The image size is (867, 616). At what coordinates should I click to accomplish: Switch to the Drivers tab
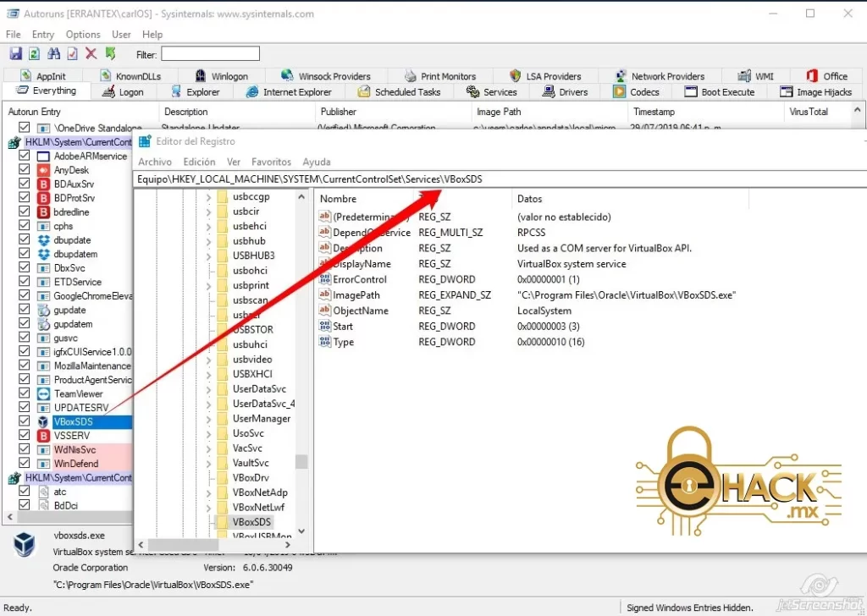click(565, 91)
